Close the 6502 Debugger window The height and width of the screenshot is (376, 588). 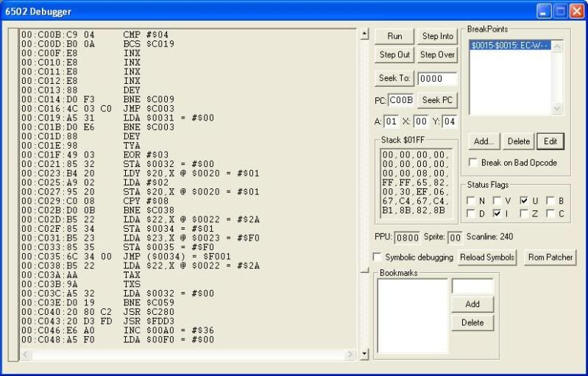tap(577, 11)
